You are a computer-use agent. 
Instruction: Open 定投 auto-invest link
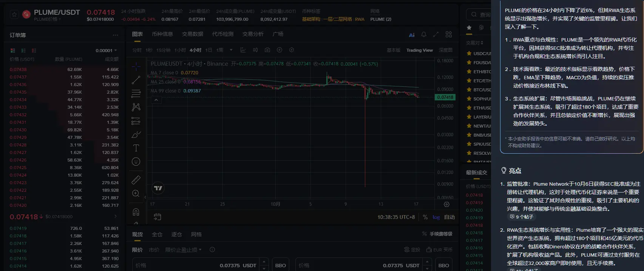tap(412, 249)
